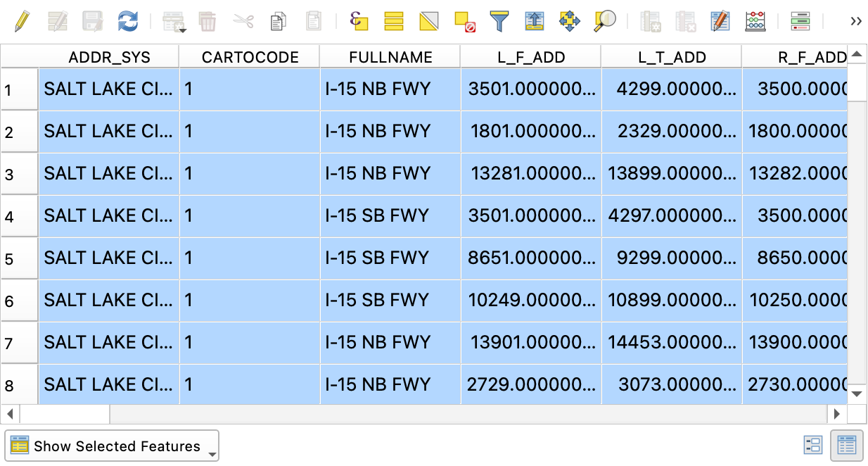Image resolution: width=868 pixels, height=466 pixels.
Task: Reload the attribute table
Action: (128, 21)
